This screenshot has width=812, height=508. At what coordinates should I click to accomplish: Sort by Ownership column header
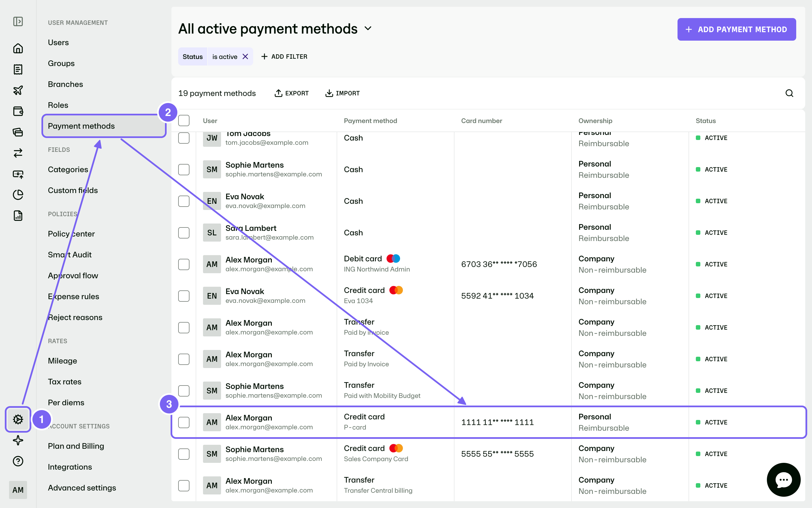click(x=595, y=121)
